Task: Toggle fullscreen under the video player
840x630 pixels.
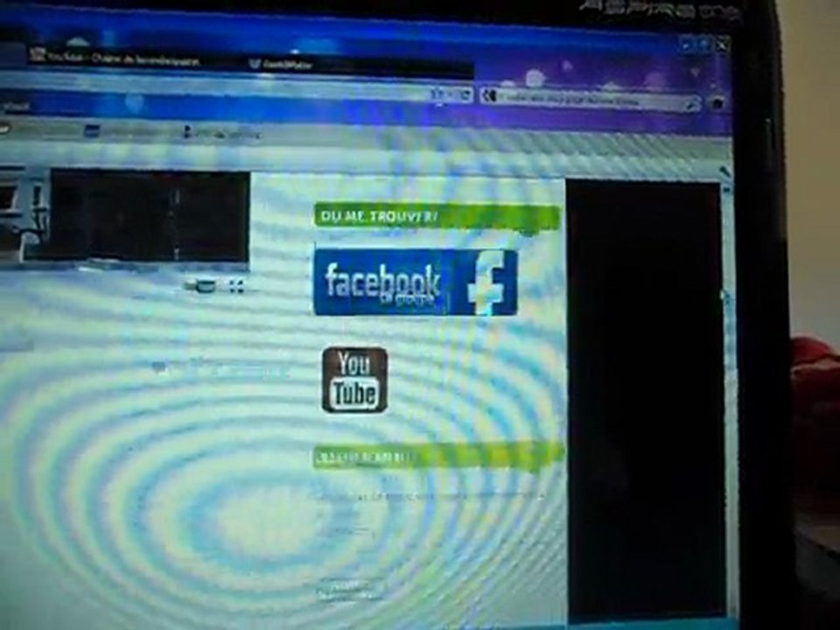Action: click(236, 287)
